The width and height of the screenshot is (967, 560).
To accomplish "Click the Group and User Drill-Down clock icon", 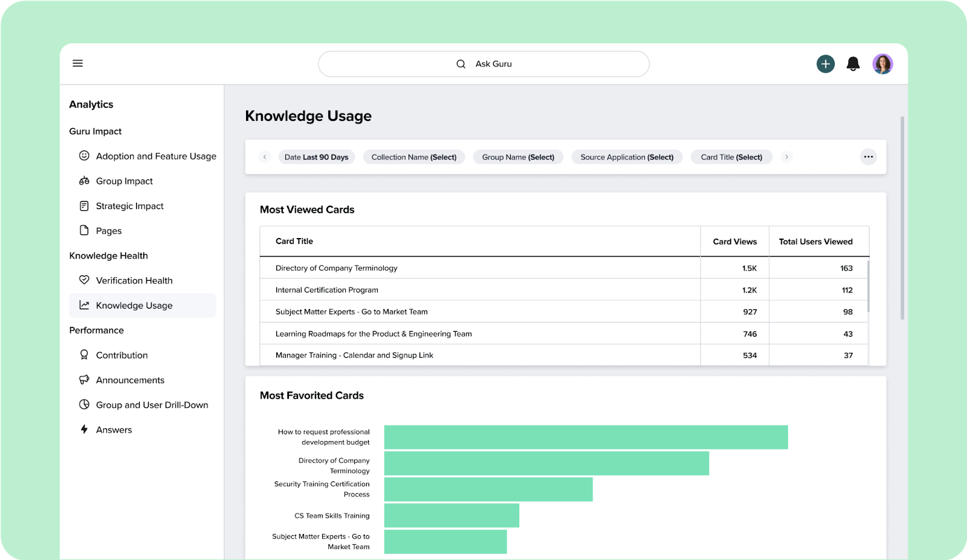I will coord(84,404).
